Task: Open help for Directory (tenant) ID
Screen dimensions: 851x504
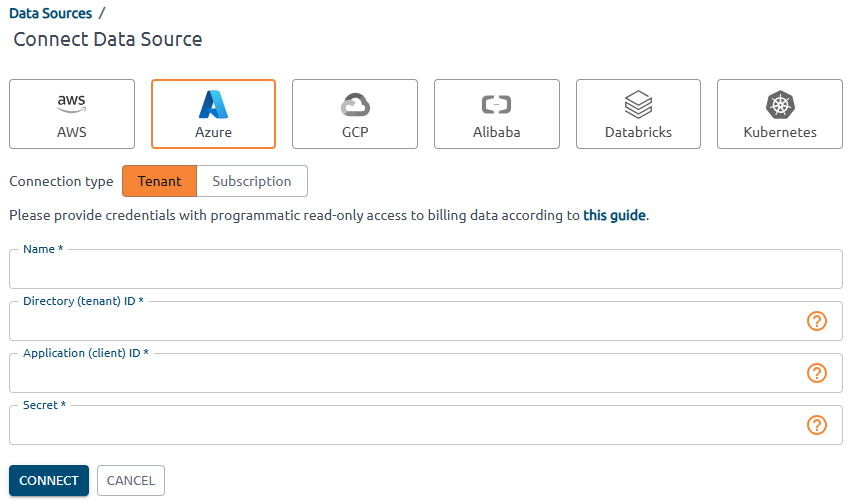Action: point(817,321)
